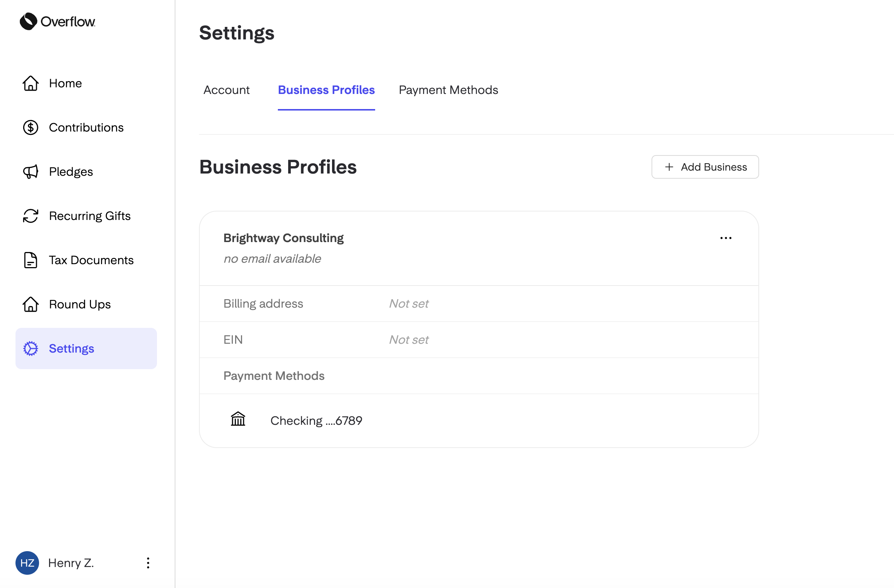This screenshot has height=588, width=894.
Task: Click the Henry Z. user name
Action: pos(71,563)
